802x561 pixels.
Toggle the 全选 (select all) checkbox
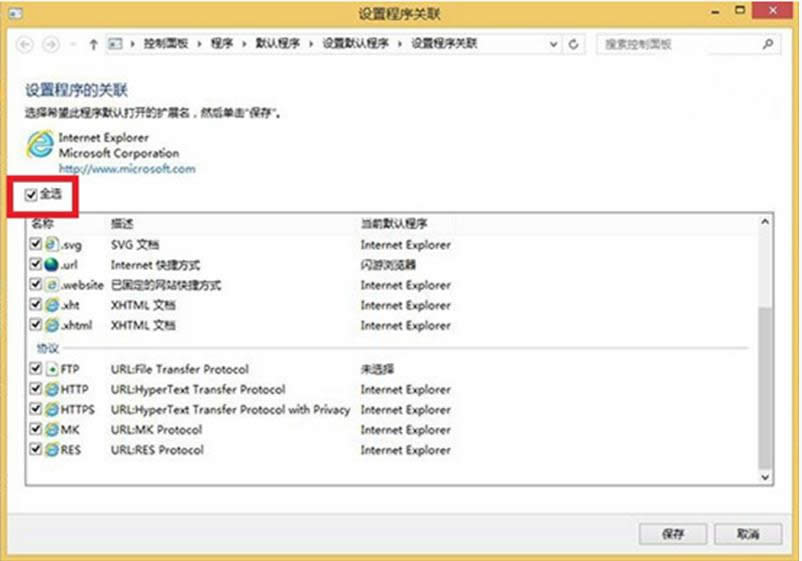tap(31, 194)
